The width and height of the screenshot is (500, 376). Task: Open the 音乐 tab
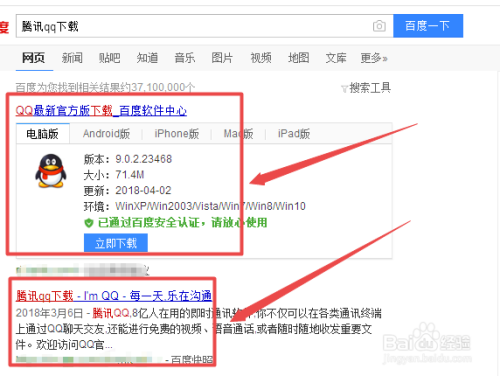[x=185, y=58]
